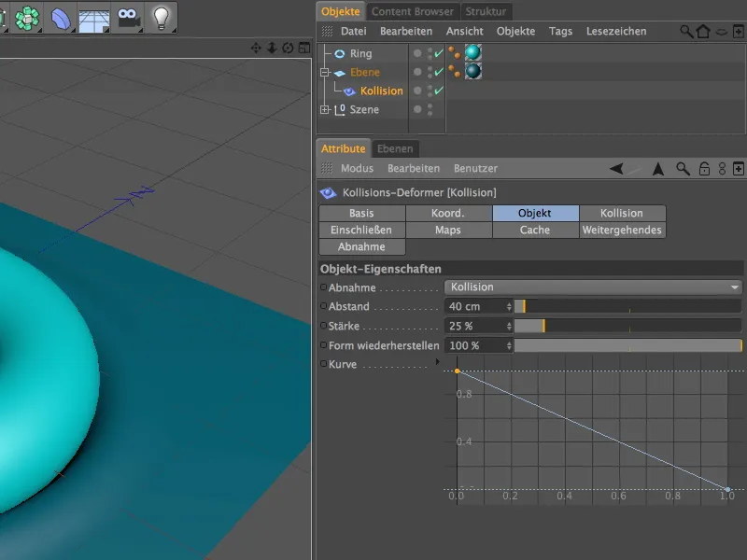Viewport: 747px width, 560px height.
Task: Expand the Szene object in the Object Manager
Action: [327, 109]
